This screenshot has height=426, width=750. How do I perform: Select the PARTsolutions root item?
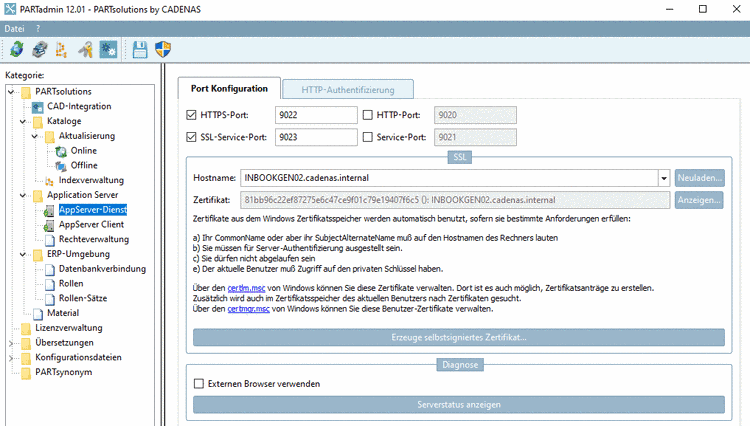pyautogui.click(x=63, y=91)
